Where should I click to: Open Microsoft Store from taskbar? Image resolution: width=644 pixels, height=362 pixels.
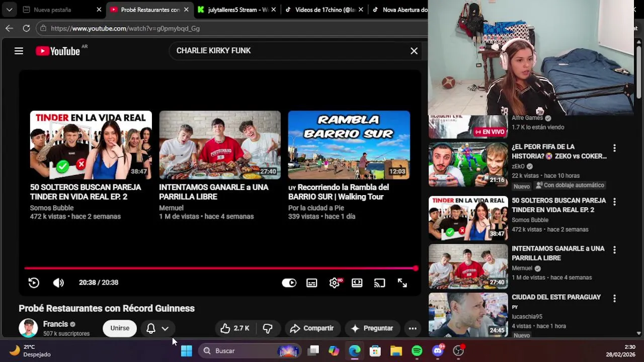click(375, 351)
